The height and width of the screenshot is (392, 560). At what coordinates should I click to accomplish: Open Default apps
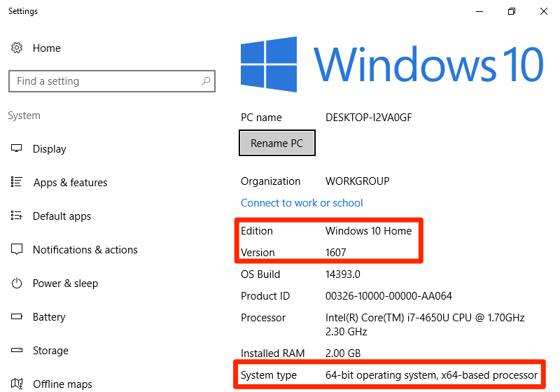click(x=62, y=216)
